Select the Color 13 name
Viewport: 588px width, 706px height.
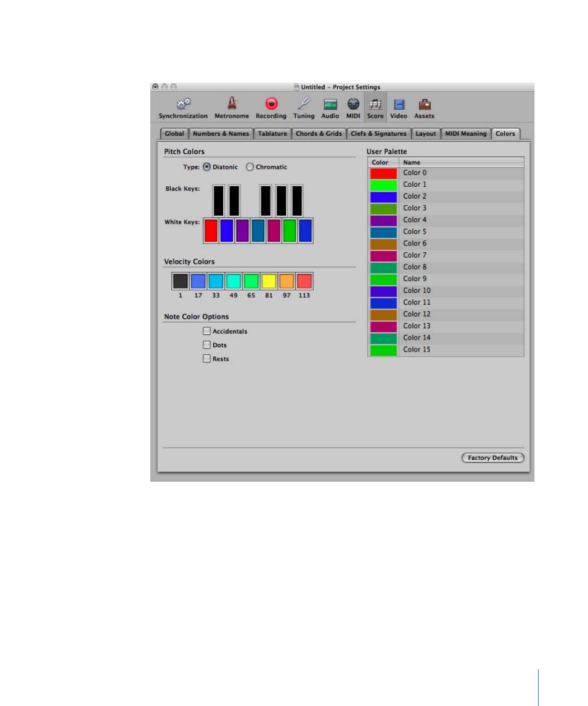(x=417, y=326)
